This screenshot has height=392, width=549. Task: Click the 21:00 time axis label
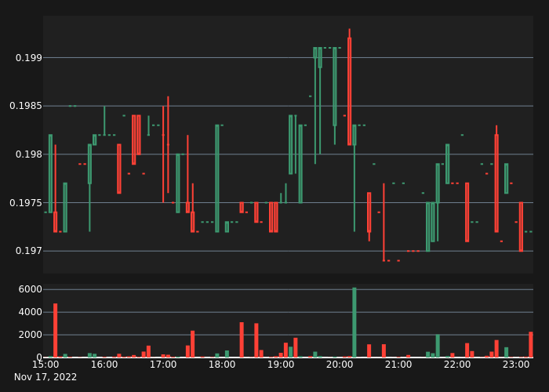coord(398,365)
